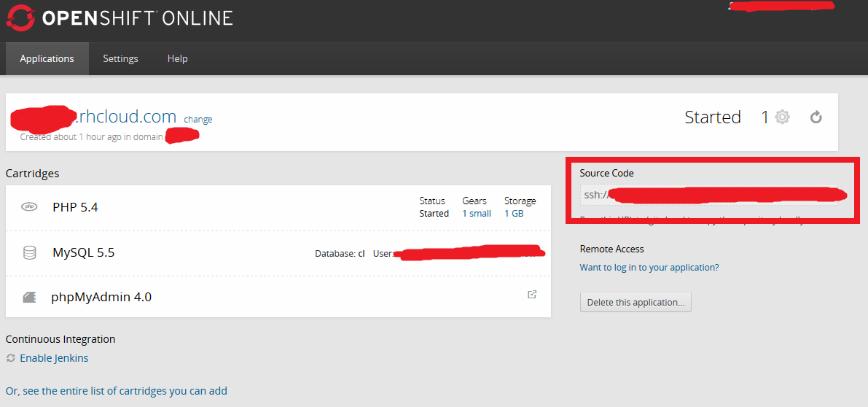Select the PHP 5.4 cartridge
Screen dimensions: 868x407
coord(75,207)
